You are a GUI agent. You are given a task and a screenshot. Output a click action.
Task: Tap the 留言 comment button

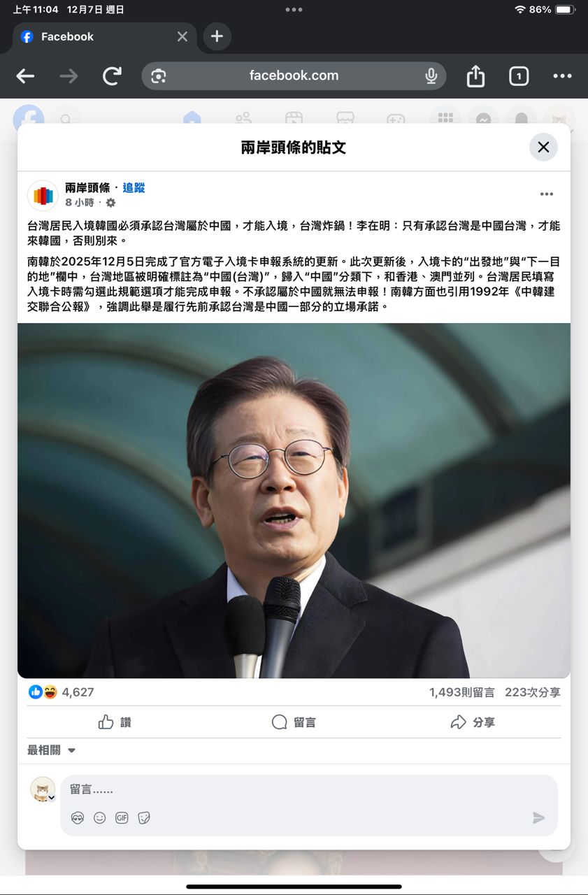pos(294,722)
